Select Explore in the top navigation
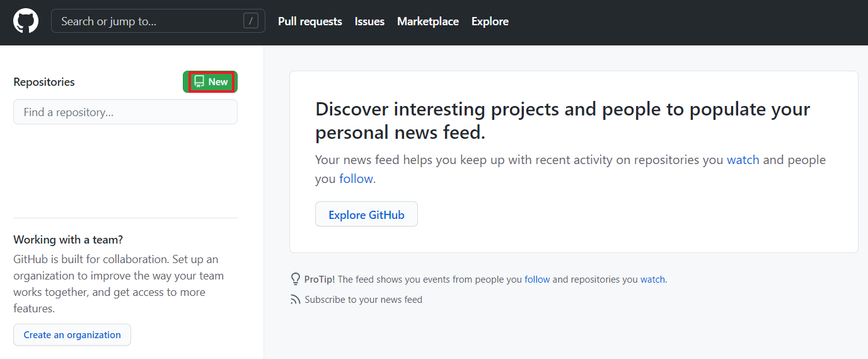The height and width of the screenshot is (359, 868). 490,21
